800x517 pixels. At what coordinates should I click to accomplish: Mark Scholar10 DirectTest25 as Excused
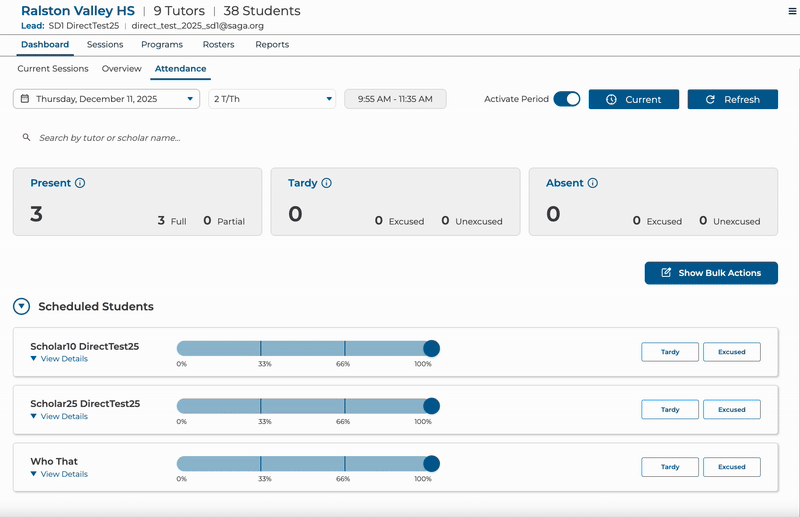click(732, 352)
